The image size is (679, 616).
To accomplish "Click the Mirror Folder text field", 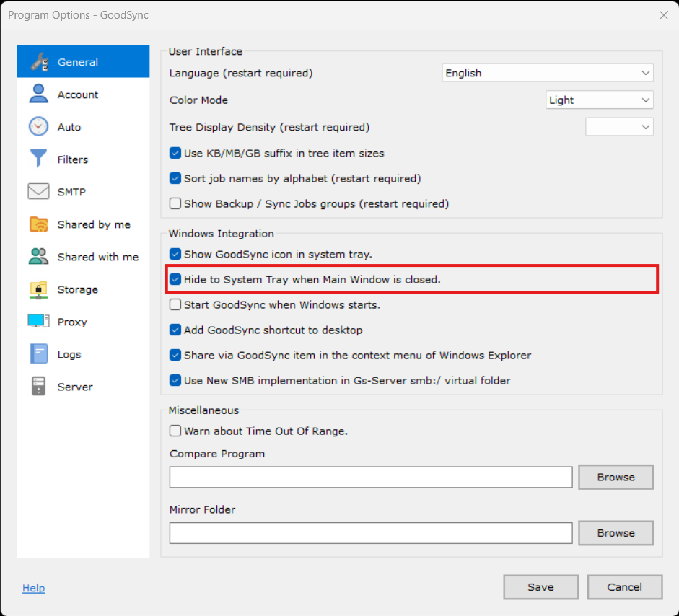I will (x=371, y=533).
